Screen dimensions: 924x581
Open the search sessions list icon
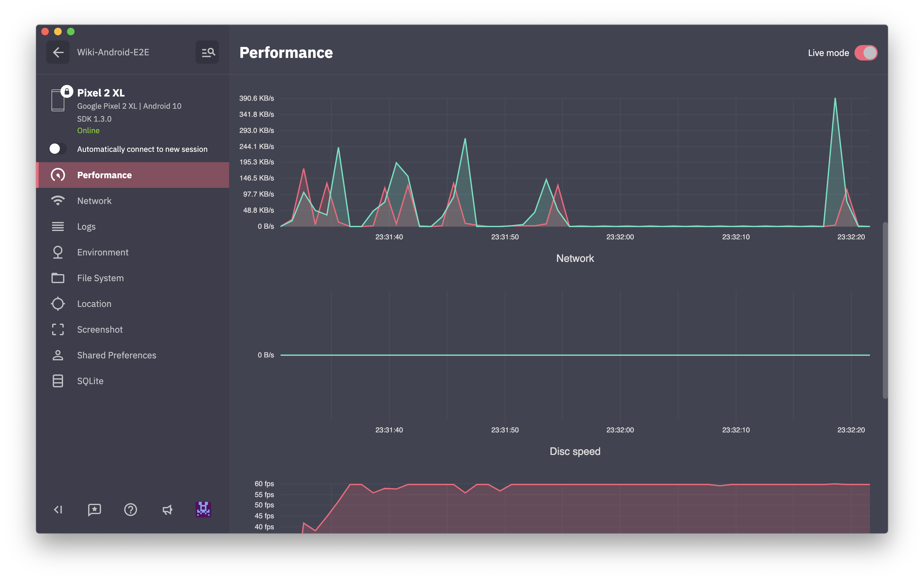[207, 52]
